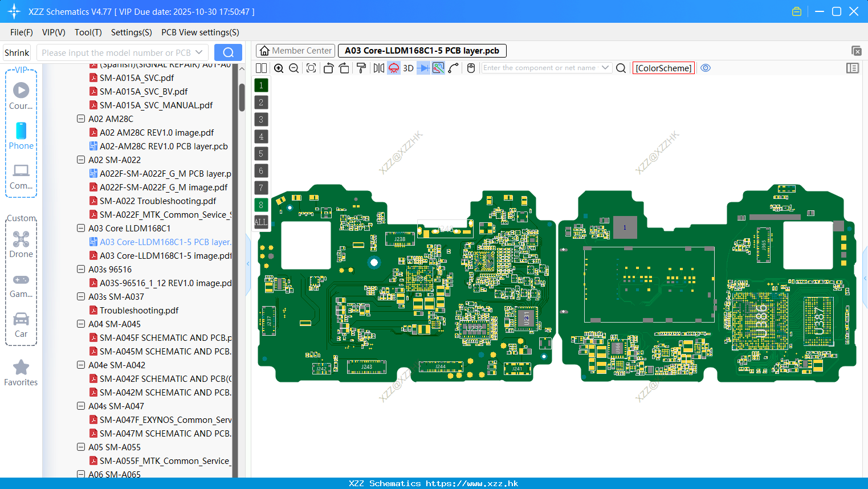The height and width of the screenshot is (489, 868).
Task: Click the fit-to-screen icon
Action: coord(311,68)
